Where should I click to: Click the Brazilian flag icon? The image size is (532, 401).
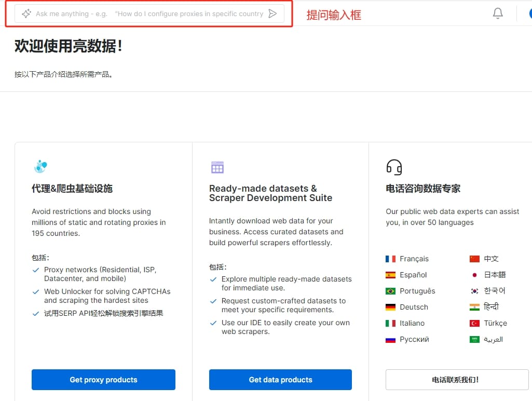[x=390, y=291]
